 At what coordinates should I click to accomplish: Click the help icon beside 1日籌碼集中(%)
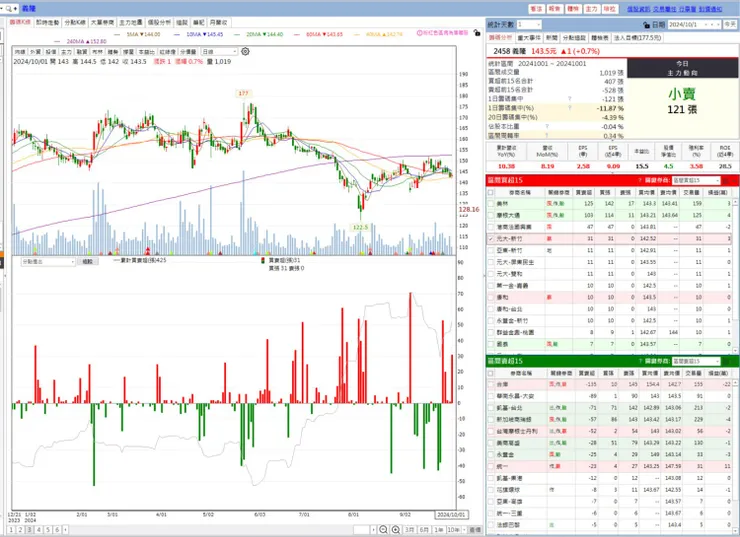coord(570,108)
